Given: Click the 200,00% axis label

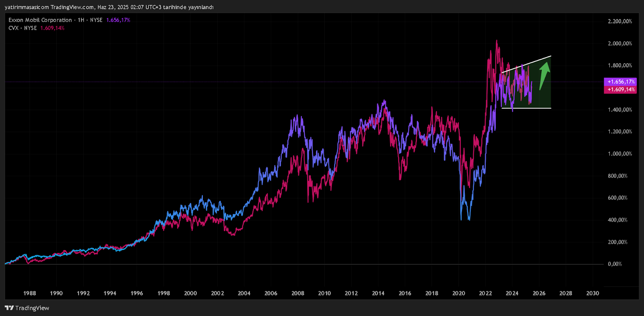Looking at the screenshot, I should click(617, 242).
